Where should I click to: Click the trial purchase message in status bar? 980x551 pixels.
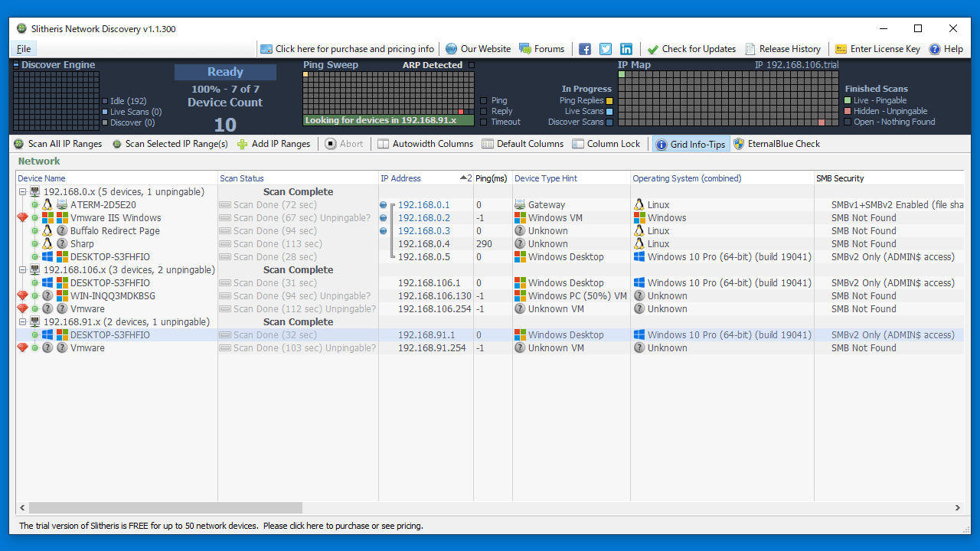tap(221, 526)
